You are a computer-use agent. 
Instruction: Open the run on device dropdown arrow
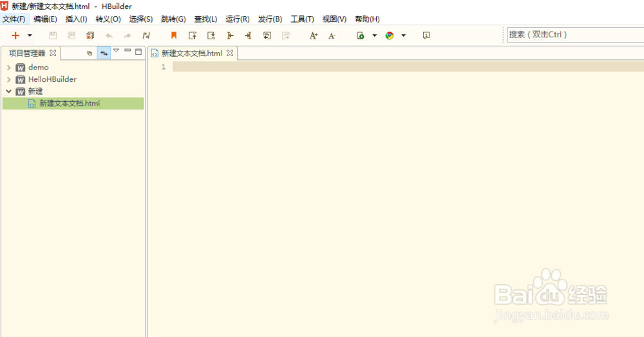[375, 35]
